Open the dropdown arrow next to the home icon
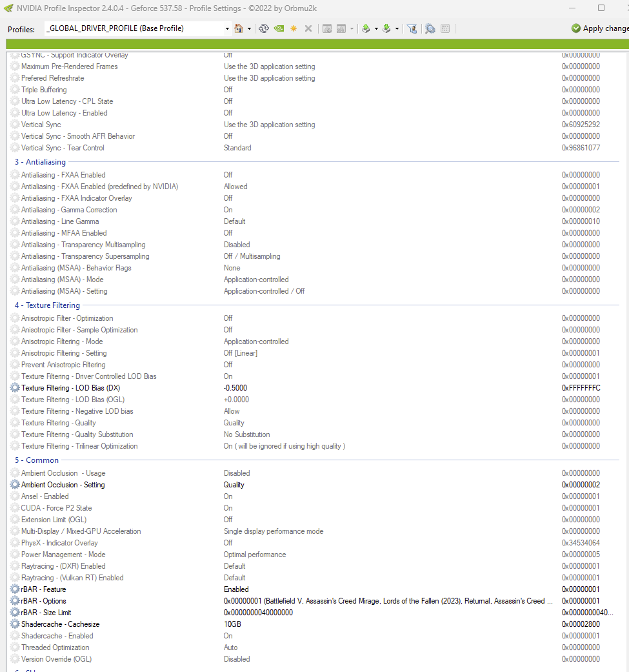This screenshot has width=629, height=672. 249,28
